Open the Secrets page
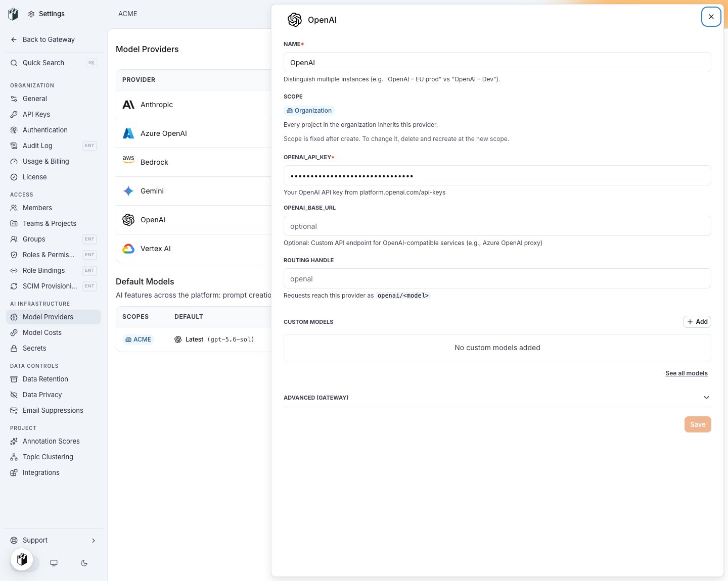The height and width of the screenshot is (581, 728). [x=54, y=348]
